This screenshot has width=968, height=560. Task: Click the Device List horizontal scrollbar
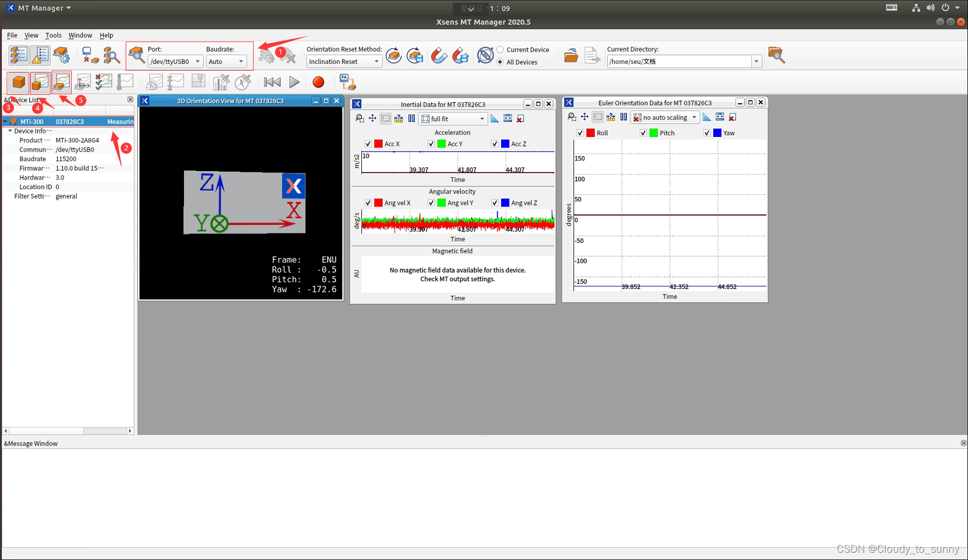(68, 431)
